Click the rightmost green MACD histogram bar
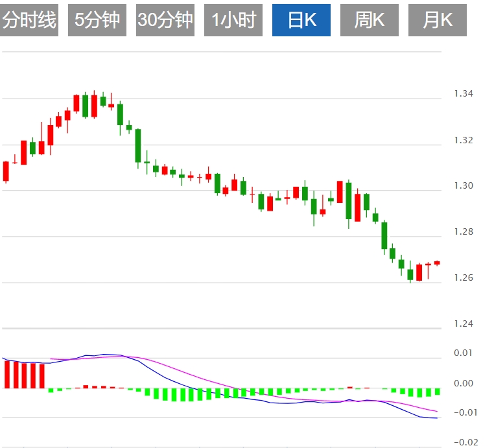This screenshot has height=448, width=494. tap(438, 392)
